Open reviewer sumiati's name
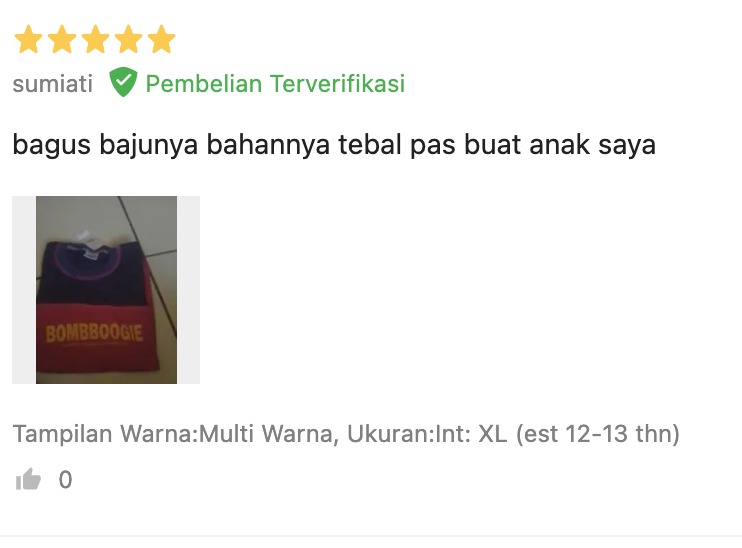The height and width of the screenshot is (548, 742). coord(53,84)
